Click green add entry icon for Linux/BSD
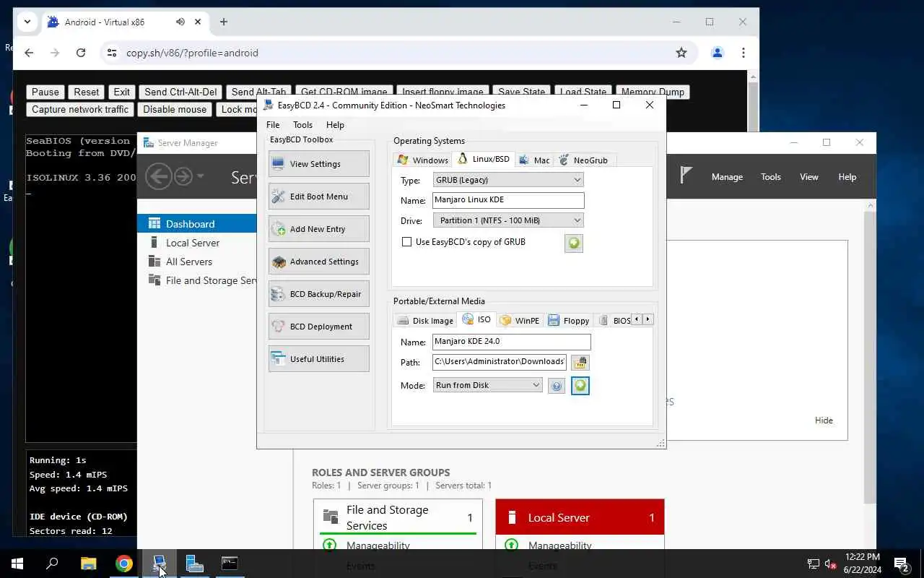The width and height of the screenshot is (924, 578). pos(574,243)
